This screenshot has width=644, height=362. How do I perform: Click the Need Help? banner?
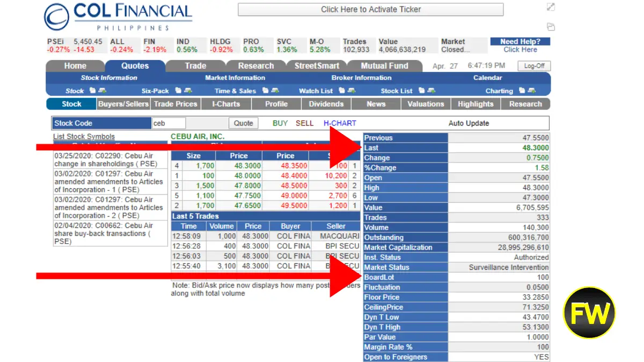pyautogui.click(x=520, y=41)
